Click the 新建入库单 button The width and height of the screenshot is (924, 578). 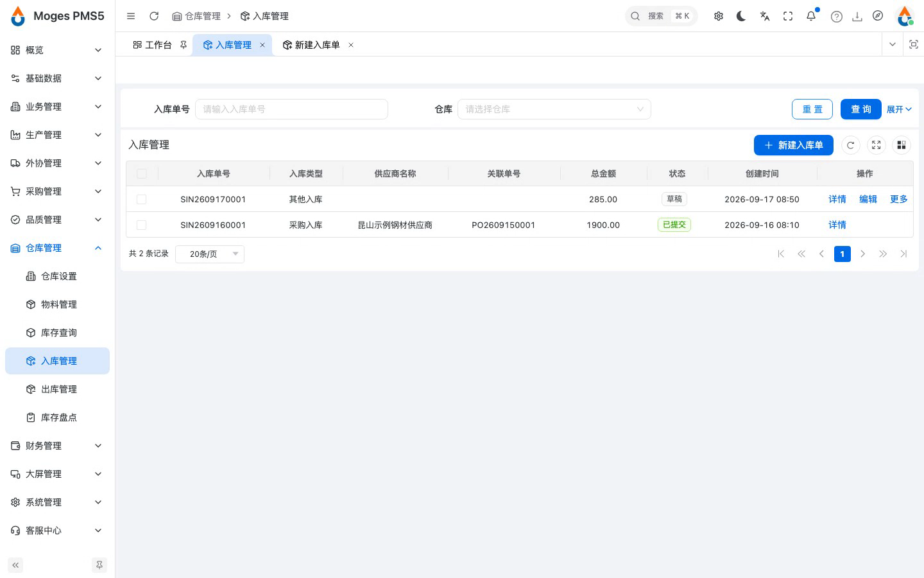coord(794,145)
